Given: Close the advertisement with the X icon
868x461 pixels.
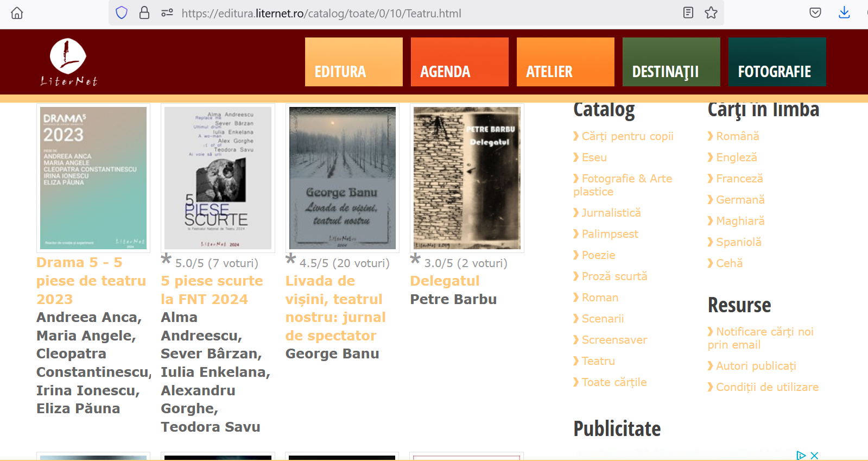Looking at the screenshot, I should point(814,456).
